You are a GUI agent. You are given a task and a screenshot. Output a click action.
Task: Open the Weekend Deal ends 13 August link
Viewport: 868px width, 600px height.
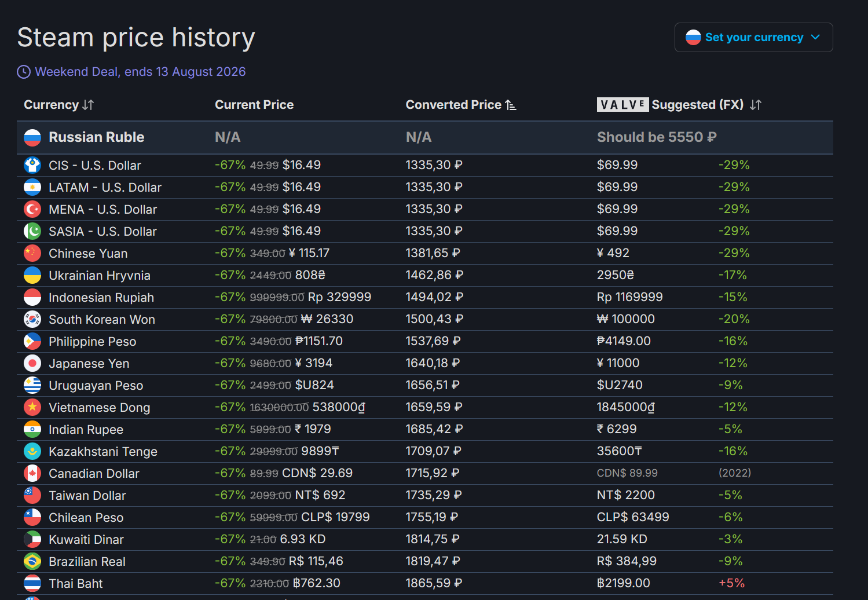click(x=140, y=72)
